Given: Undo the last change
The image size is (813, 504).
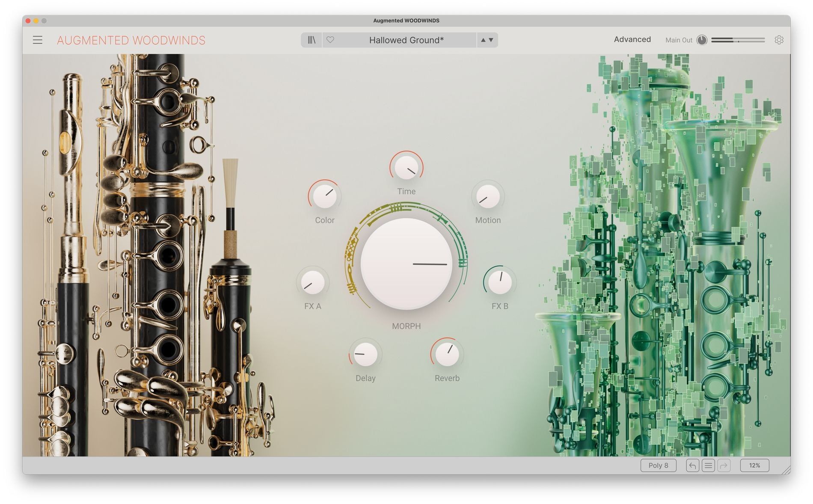Looking at the screenshot, I should [692, 465].
